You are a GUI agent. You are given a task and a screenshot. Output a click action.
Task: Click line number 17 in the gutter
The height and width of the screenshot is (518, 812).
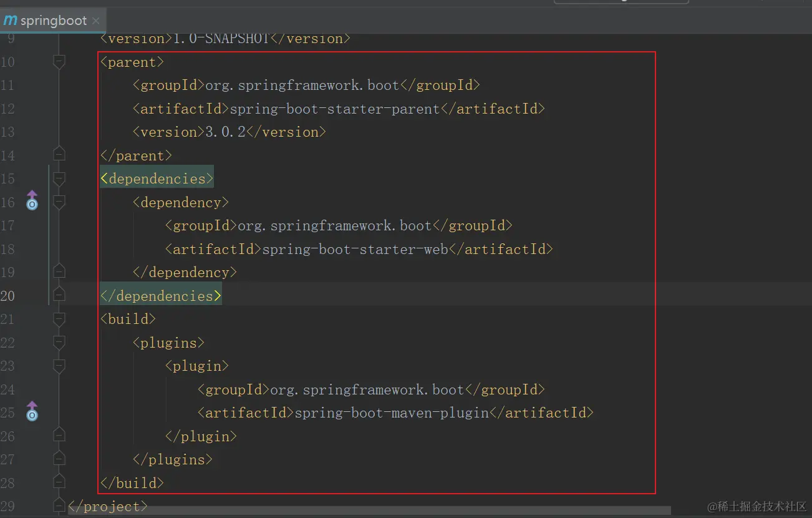7,225
